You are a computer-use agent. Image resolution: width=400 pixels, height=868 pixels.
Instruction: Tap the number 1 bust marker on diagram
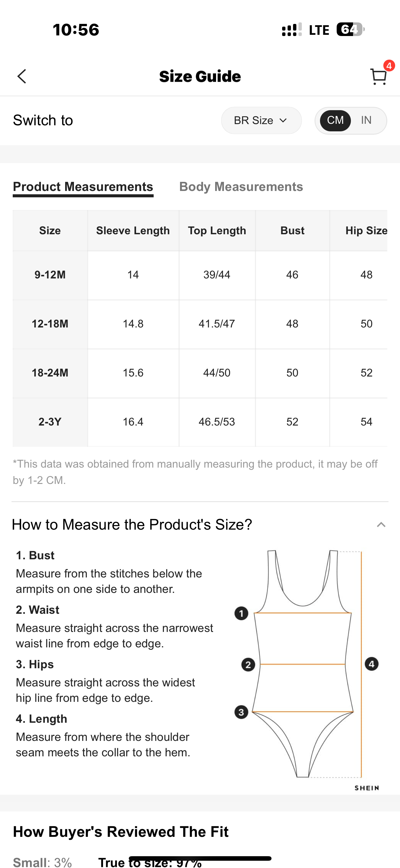click(x=241, y=613)
